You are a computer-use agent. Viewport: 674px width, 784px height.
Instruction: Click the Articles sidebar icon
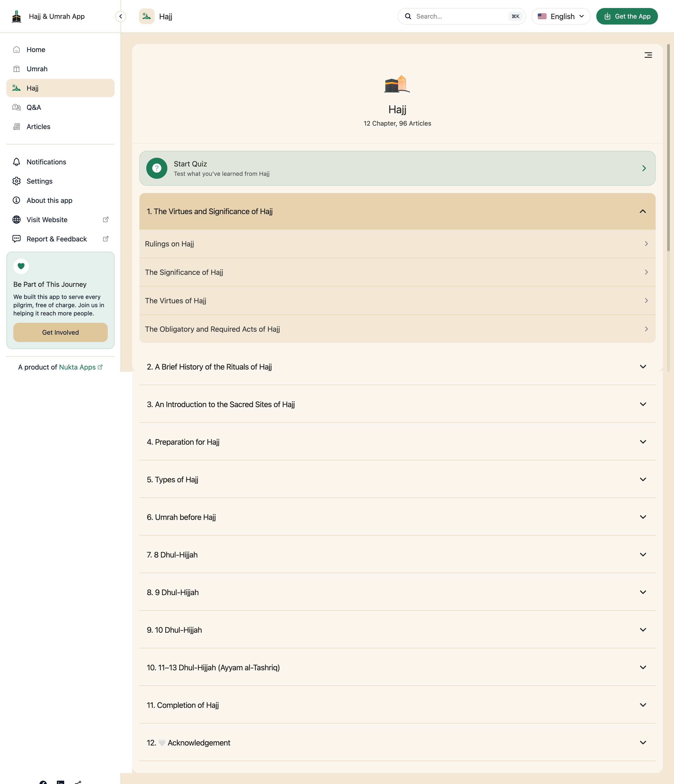(x=16, y=127)
